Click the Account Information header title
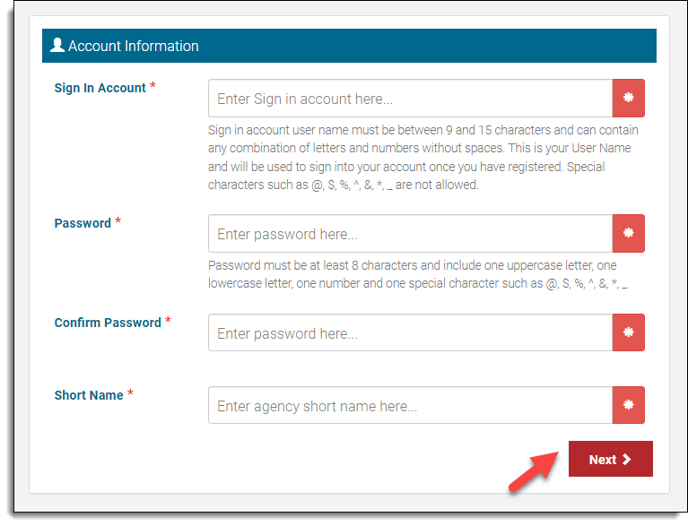The width and height of the screenshot is (688, 526). (133, 46)
